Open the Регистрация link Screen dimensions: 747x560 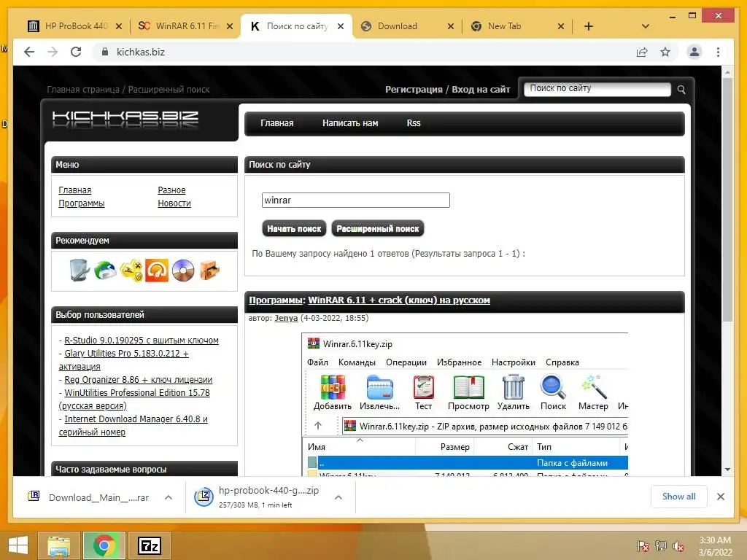[x=414, y=90]
